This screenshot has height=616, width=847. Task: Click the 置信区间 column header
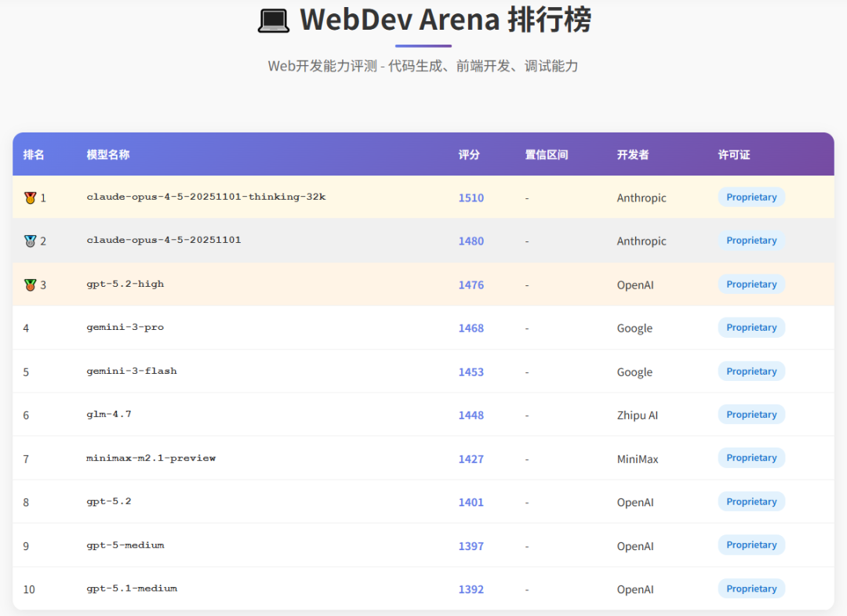[546, 155]
